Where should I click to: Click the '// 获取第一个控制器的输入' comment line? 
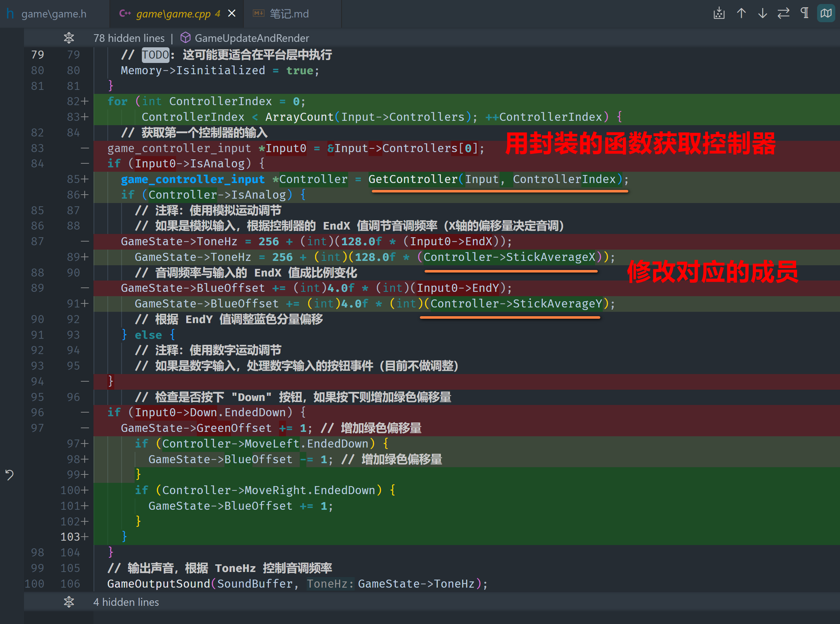pyautogui.click(x=194, y=132)
